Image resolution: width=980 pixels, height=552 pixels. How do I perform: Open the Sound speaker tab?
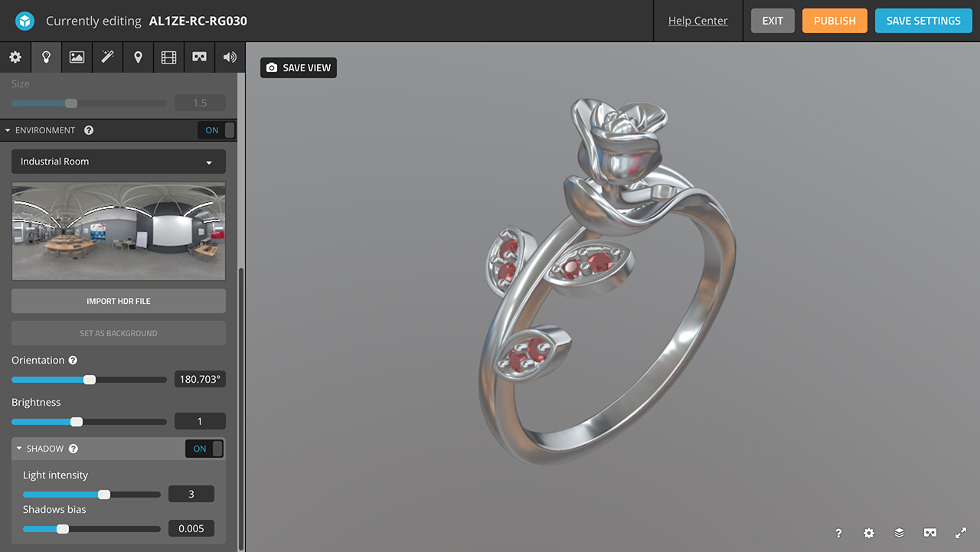[x=230, y=57]
